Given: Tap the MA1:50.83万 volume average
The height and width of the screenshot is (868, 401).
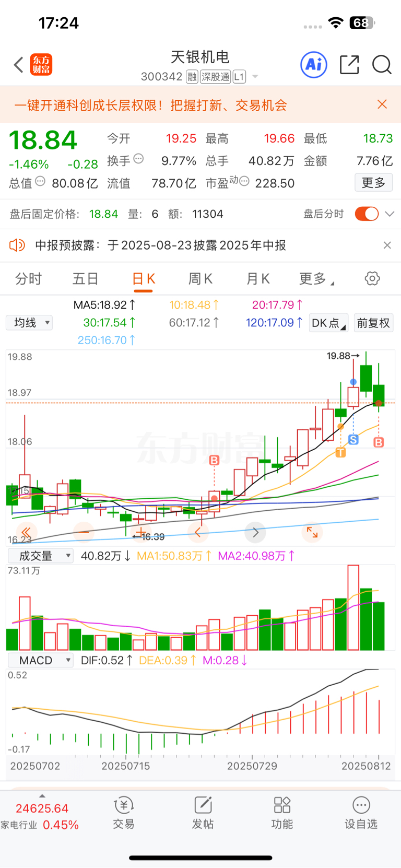Looking at the screenshot, I should point(174,556).
